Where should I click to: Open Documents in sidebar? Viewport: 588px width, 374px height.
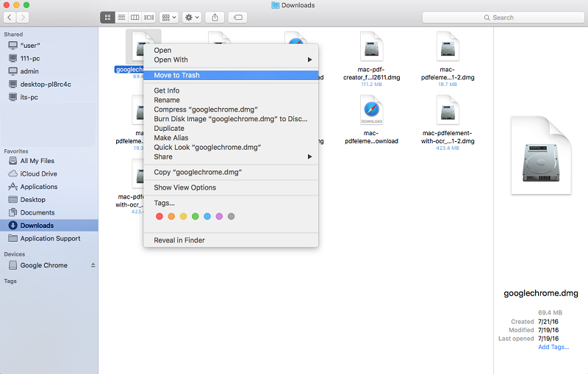pyautogui.click(x=49, y=212)
